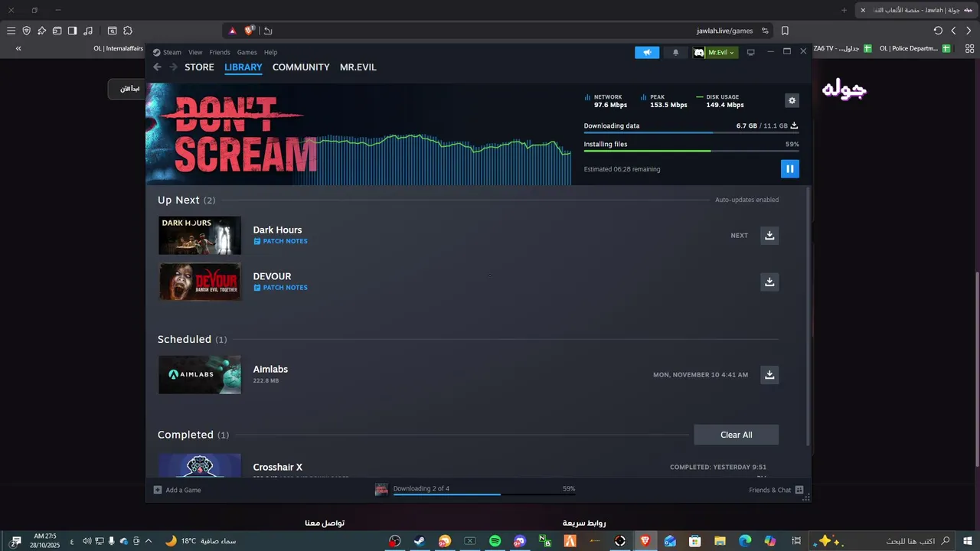The image size is (980, 551).
Task: Expand the Mr.Evil account dropdown
Action: click(716, 52)
